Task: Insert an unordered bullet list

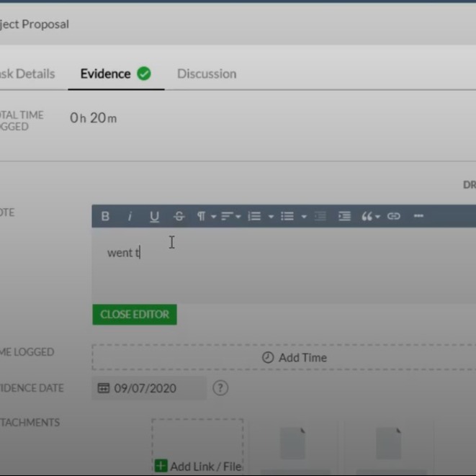Action: coord(287,216)
